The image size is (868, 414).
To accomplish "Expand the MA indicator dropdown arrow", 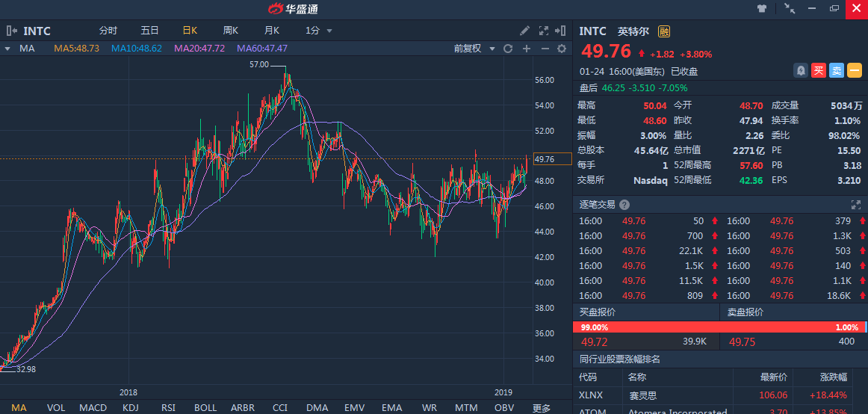I will pyautogui.click(x=7, y=49).
